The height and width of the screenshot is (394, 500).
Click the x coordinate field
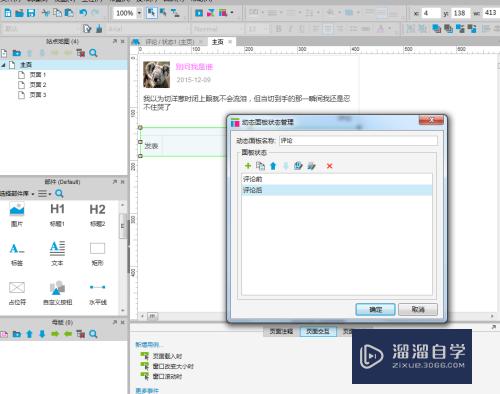[431, 13]
